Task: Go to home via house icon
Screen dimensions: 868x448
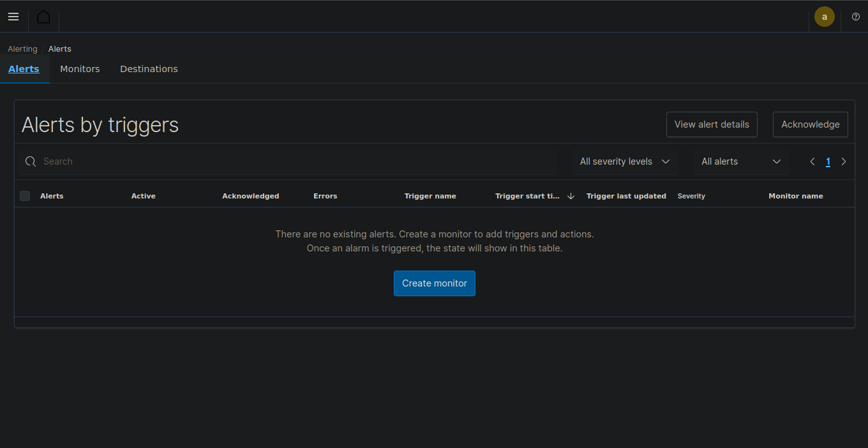Action: pyautogui.click(x=43, y=17)
